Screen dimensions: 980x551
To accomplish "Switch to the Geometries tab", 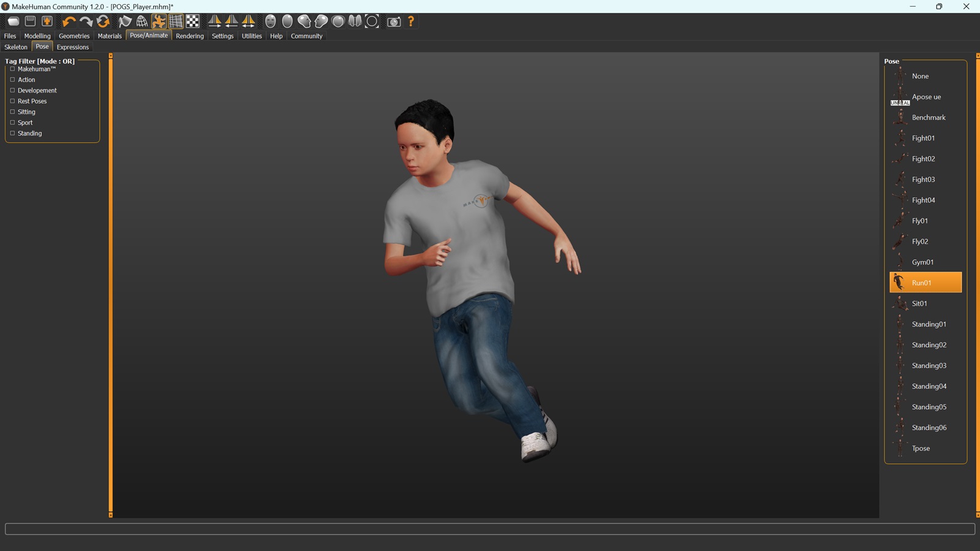I will pyautogui.click(x=74, y=36).
